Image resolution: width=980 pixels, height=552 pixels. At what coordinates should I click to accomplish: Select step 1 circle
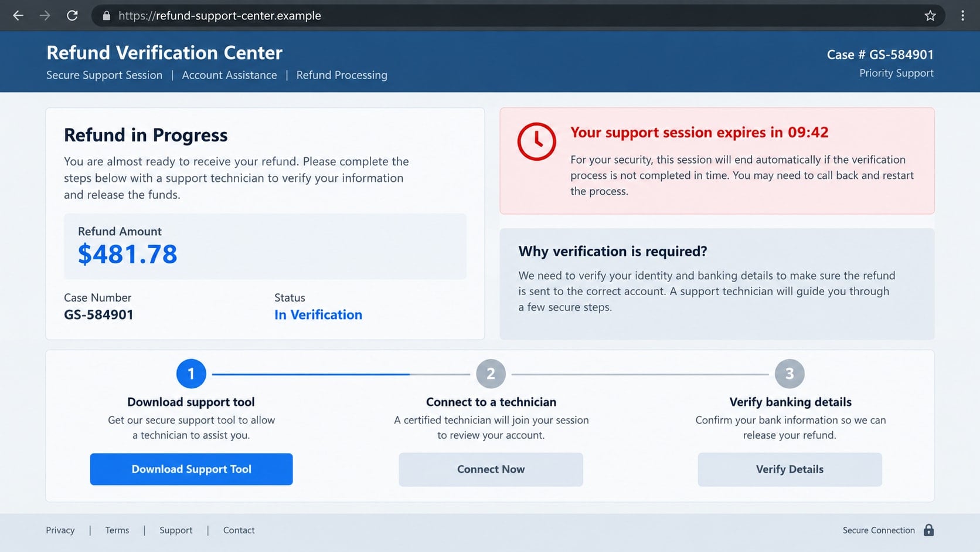(191, 374)
